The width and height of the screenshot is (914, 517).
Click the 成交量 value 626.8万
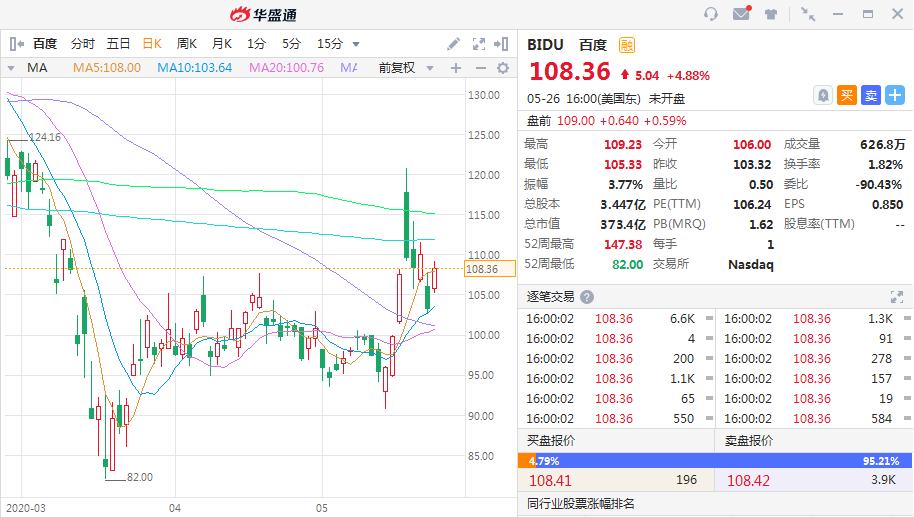point(883,145)
